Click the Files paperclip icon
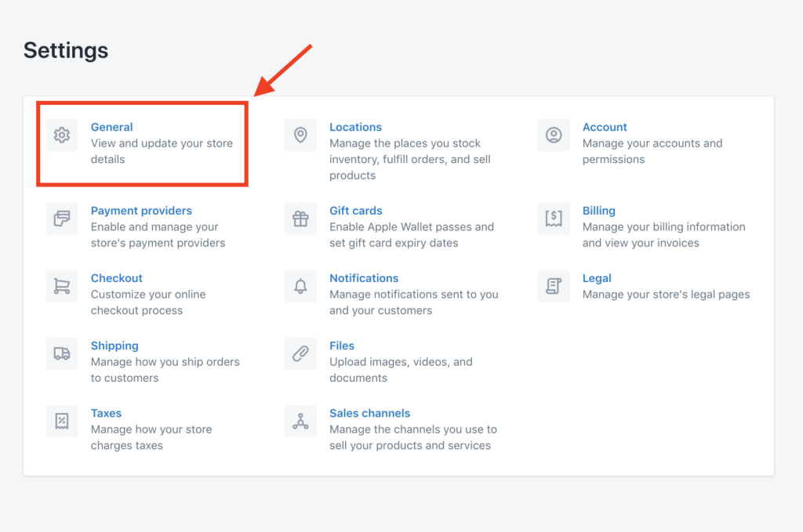This screenshot has width=803, height=532. point(300,353)
